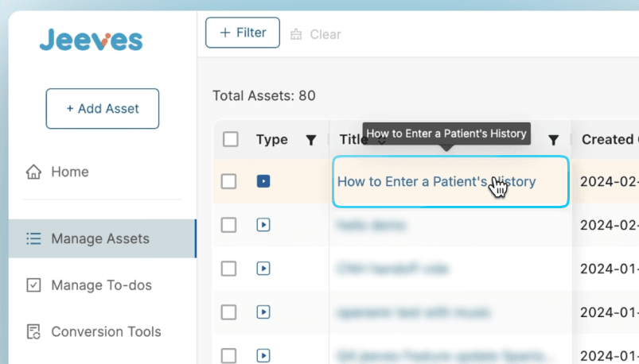Click the broom icon next to Clear
This screenshot has height=364, width=639.
pyautogui.click(x=296, y=34)
